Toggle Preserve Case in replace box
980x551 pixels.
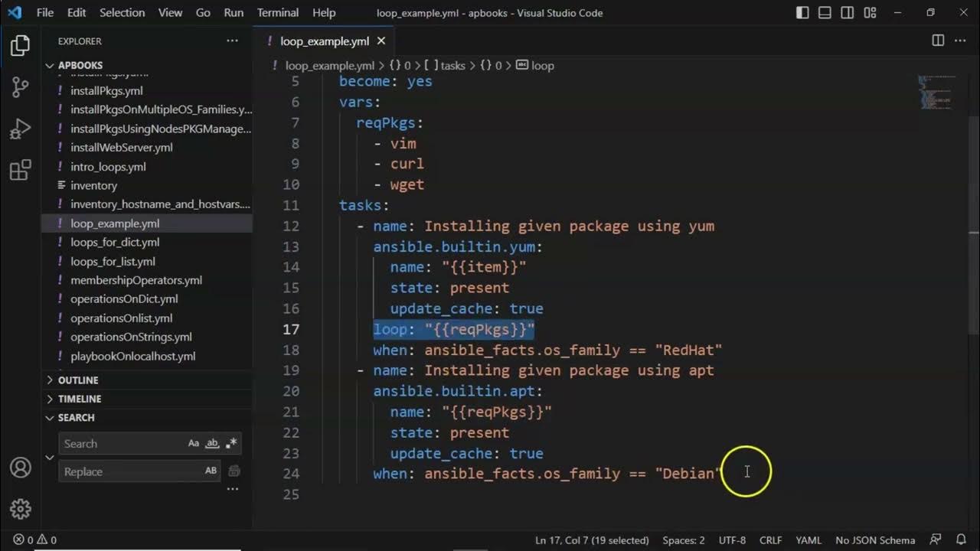(211, 471)
